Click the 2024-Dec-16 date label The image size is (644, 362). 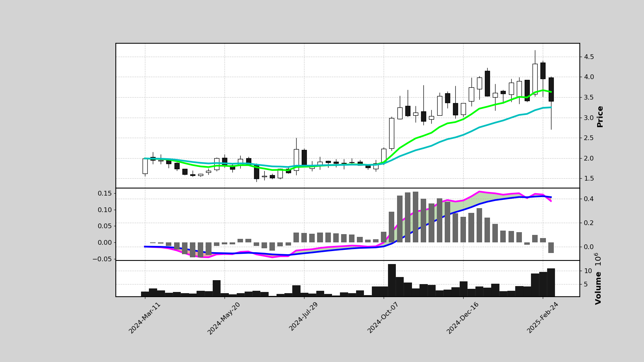[462, 318]
